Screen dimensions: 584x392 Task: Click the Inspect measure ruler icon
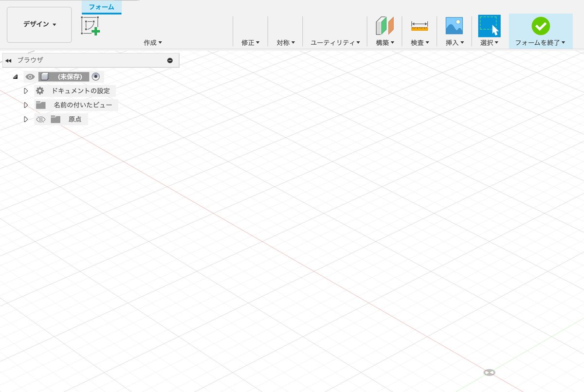(x=420, y=26)
